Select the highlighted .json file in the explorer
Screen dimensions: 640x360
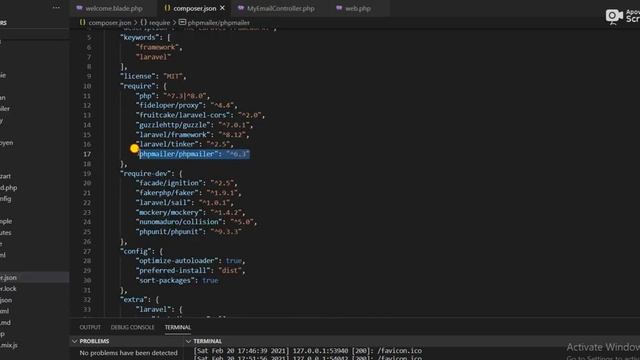click(34, 278)
